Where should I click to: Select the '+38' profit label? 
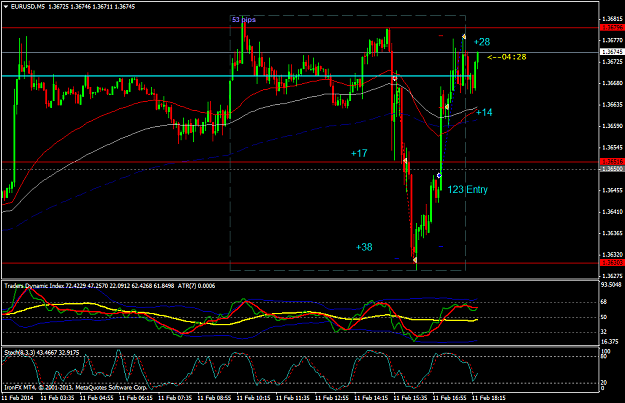tap(364, 247)
